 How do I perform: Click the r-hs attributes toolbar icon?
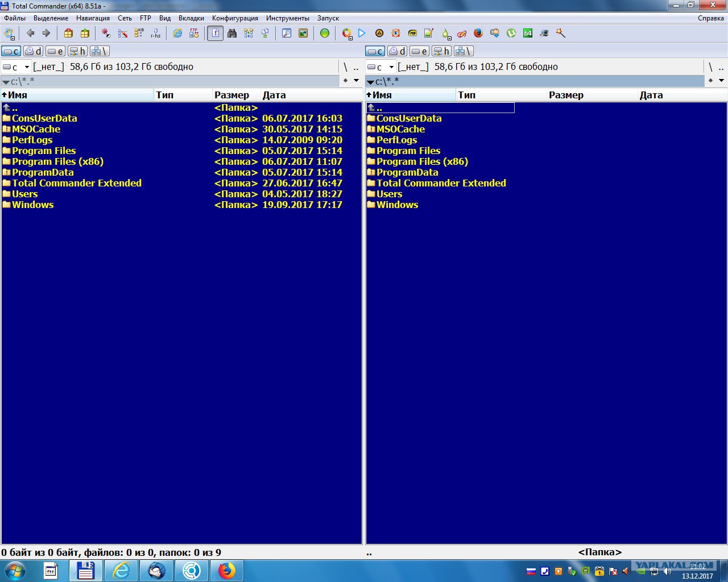(x=156, y=34)
